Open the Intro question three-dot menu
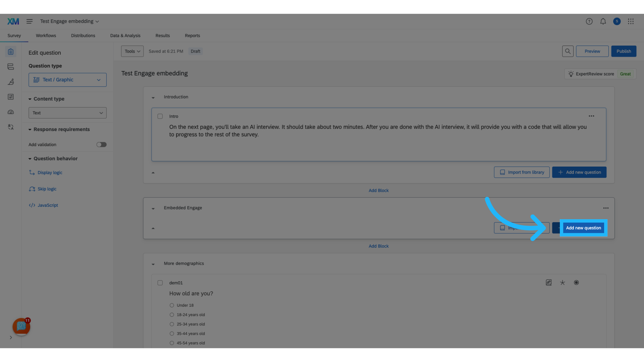 pos(591,116)
